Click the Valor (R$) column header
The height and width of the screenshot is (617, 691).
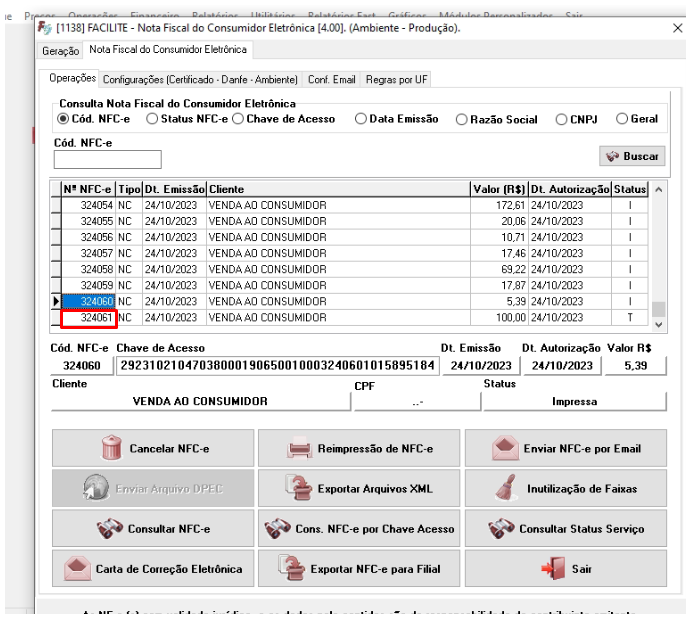click(x=499, y=189)
